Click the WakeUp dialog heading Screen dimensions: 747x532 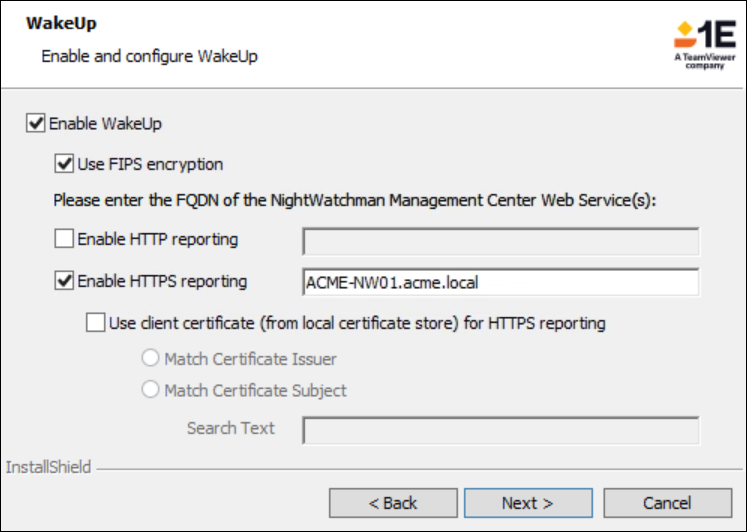pyautogui.click(x=61, y=23)
